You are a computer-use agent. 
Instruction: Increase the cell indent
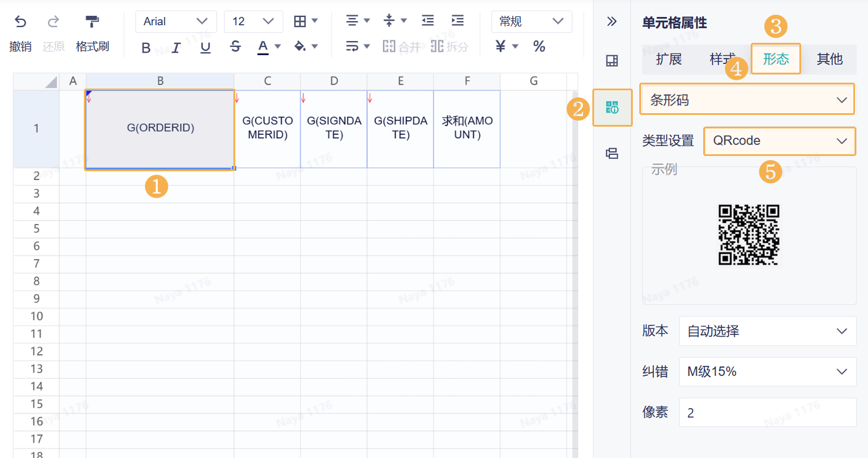[457, 21]
